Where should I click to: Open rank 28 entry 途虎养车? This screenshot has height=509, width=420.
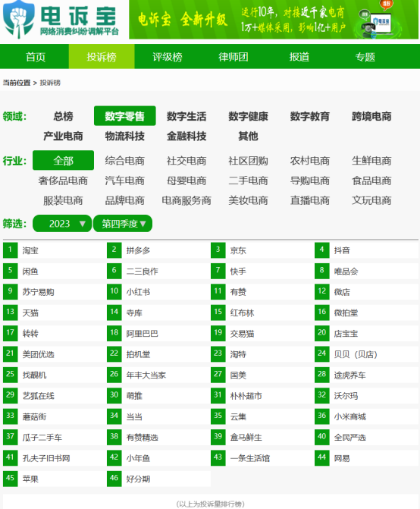pos(366,375)
